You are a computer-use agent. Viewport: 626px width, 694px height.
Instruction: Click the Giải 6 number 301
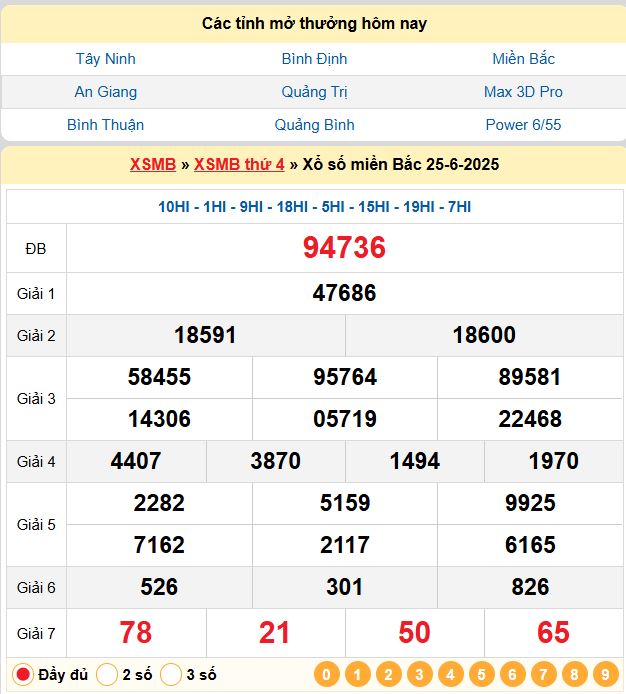[x=345, y=587]
